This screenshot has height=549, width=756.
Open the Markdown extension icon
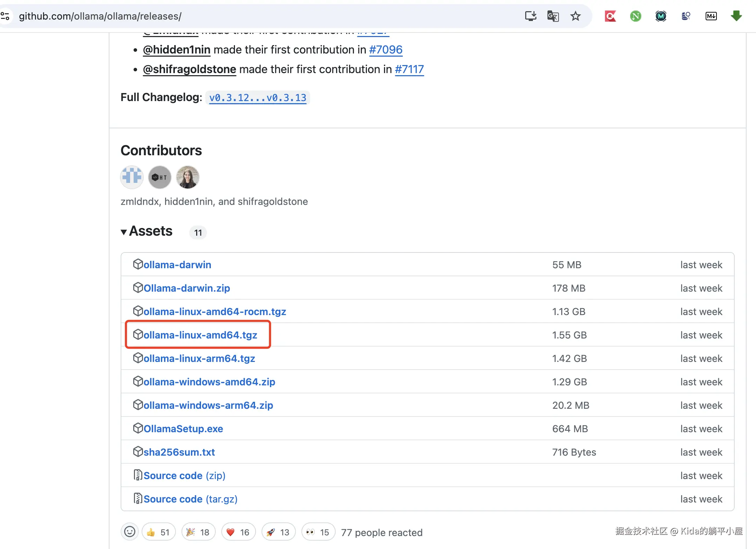(711, 16)
